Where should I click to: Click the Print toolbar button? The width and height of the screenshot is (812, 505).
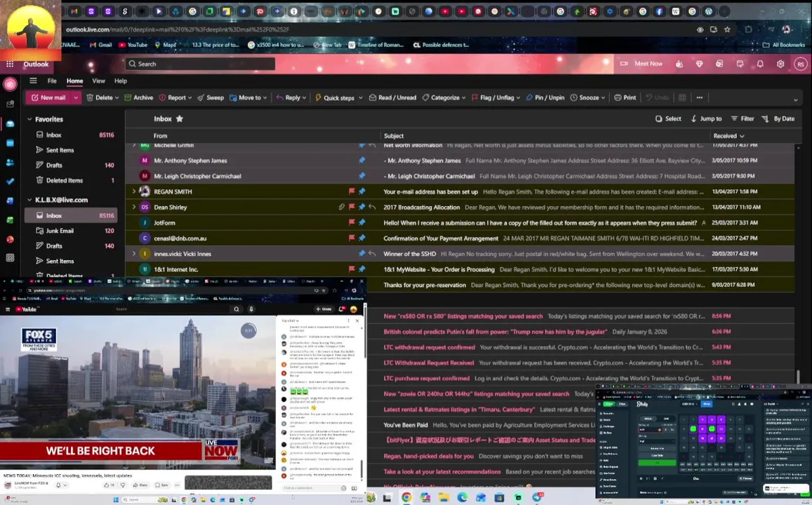pos(625,97)
